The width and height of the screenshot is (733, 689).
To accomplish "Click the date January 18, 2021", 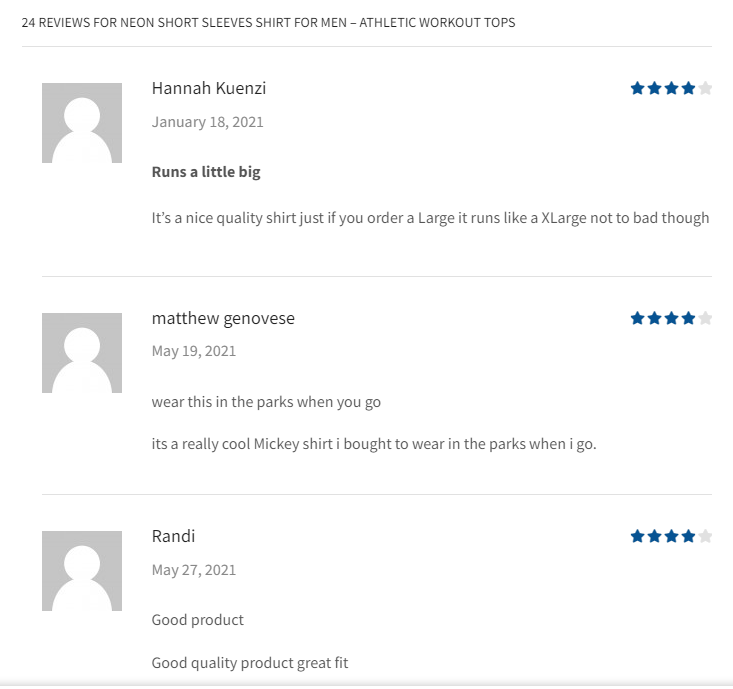I will tap(207, 122).
